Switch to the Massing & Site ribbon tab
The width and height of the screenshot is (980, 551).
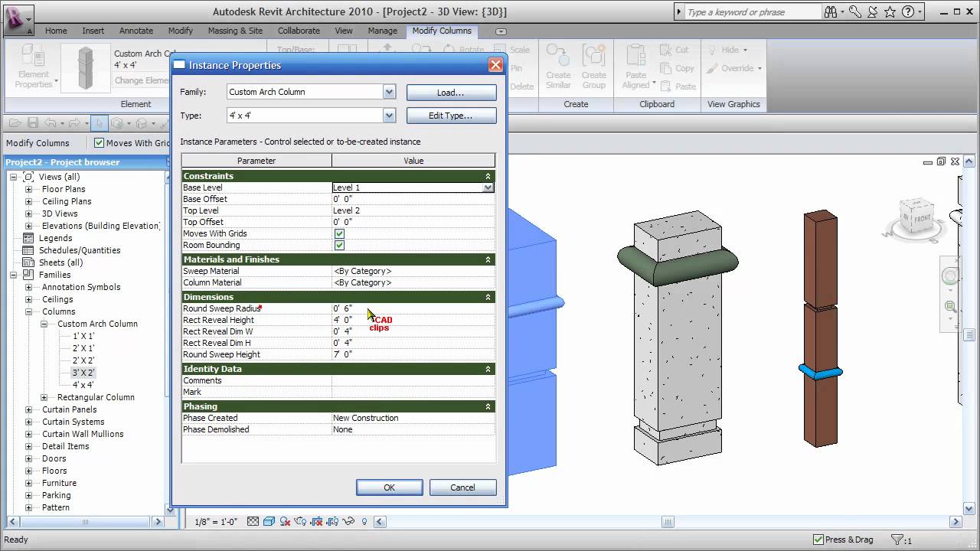tap(235, 31)
